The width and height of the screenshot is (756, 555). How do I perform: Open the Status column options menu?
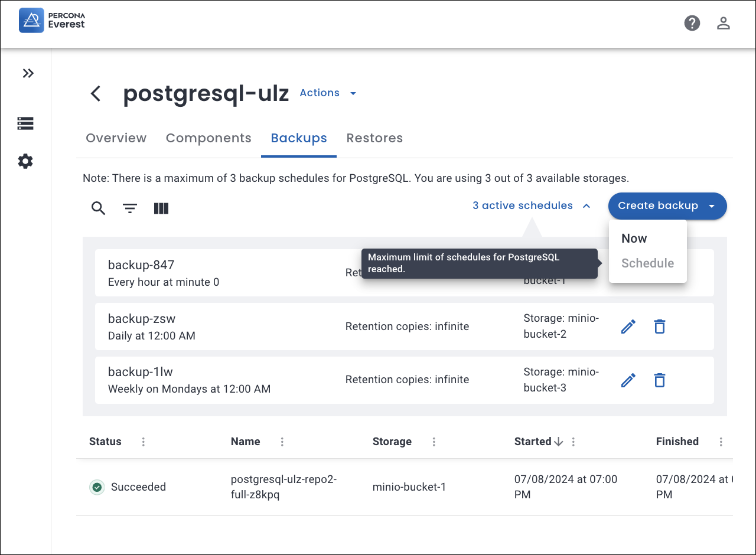tap(144, 442)
